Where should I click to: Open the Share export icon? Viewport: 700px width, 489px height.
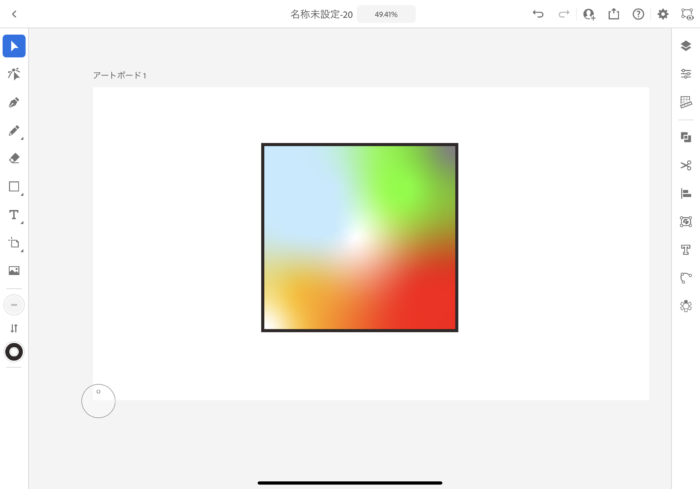coord(614,14)
